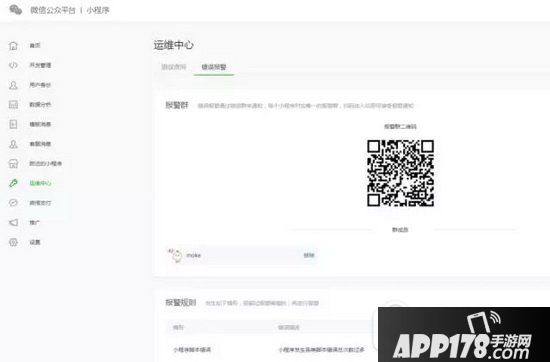Open the 附近的小程序 sidebar entry

pos(46,163)
